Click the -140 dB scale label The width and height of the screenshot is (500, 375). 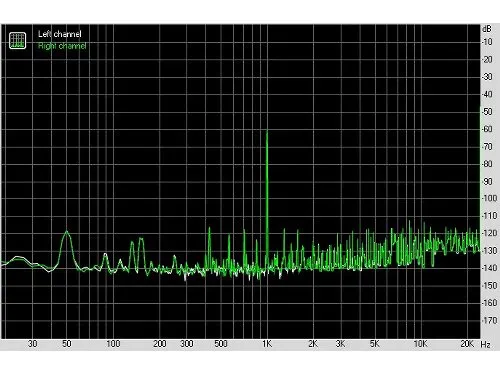(489, 268)
